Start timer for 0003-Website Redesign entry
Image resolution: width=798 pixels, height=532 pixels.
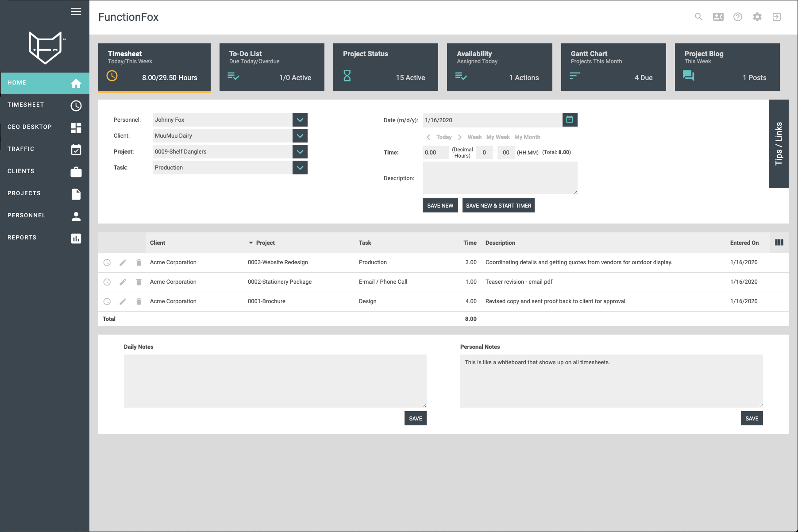pos(107,262)
